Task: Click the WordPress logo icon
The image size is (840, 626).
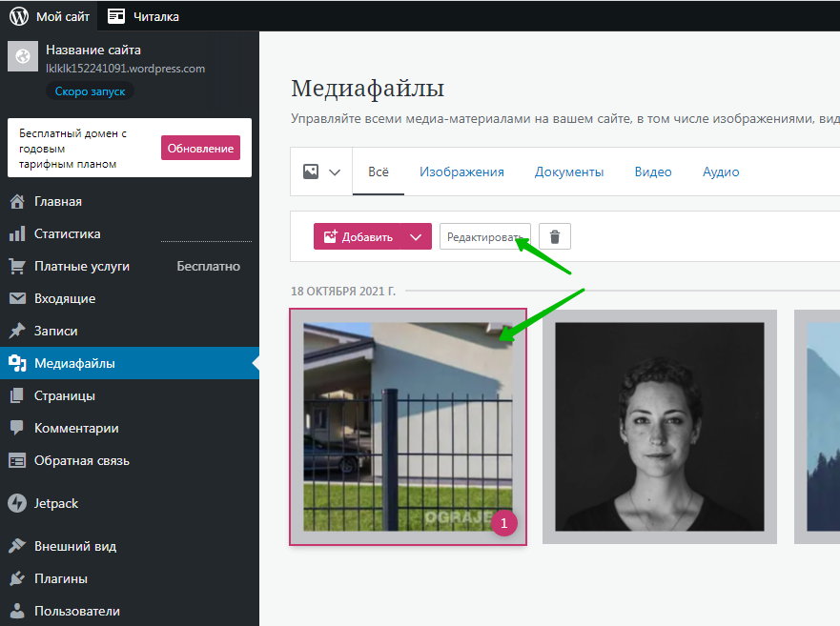Action: [x=19, y=16]
